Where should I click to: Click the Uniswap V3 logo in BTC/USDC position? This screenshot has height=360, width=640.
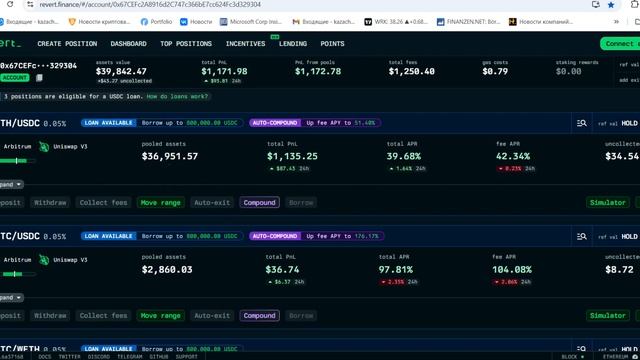click(44, 260)
